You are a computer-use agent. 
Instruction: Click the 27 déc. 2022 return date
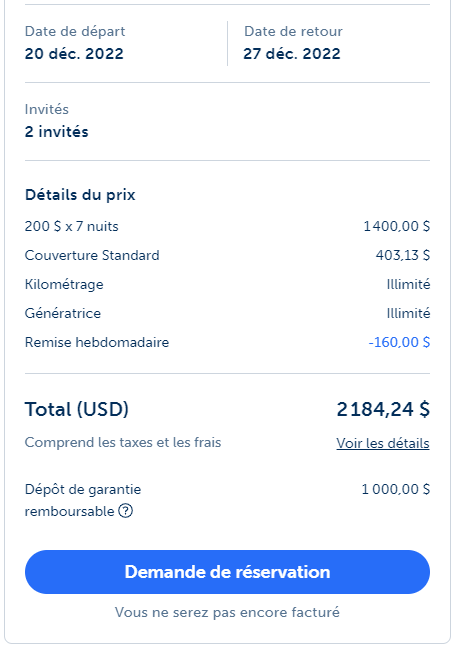tap(292, 54)
